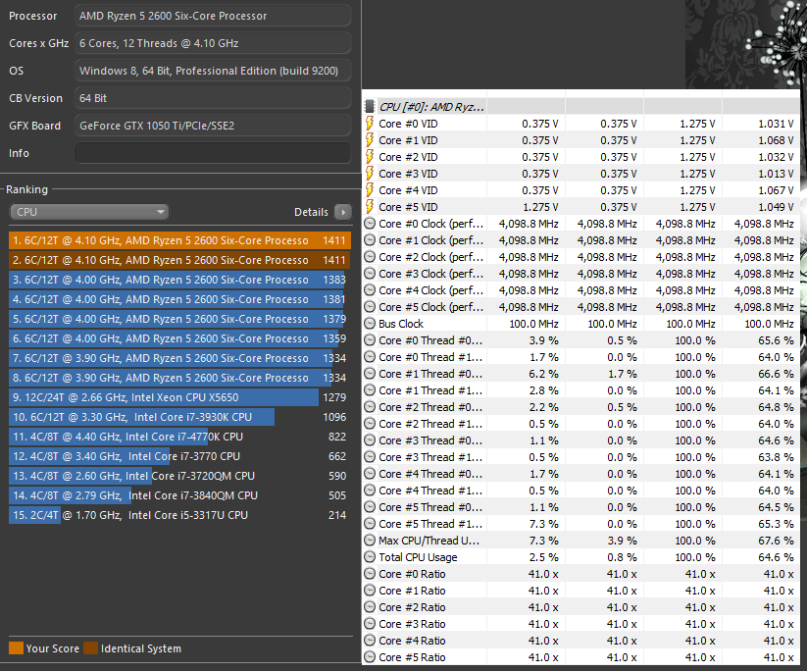Click the Core #2 VID voltage icon
Image resolution: width=807 pixels, height=672 pixels.
pos(370,157)
